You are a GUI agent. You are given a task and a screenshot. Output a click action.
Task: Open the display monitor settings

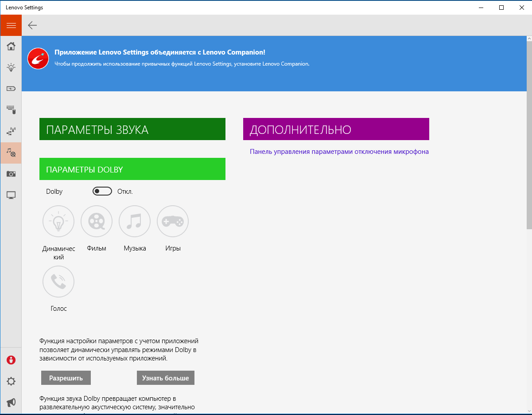coord(11,195)
